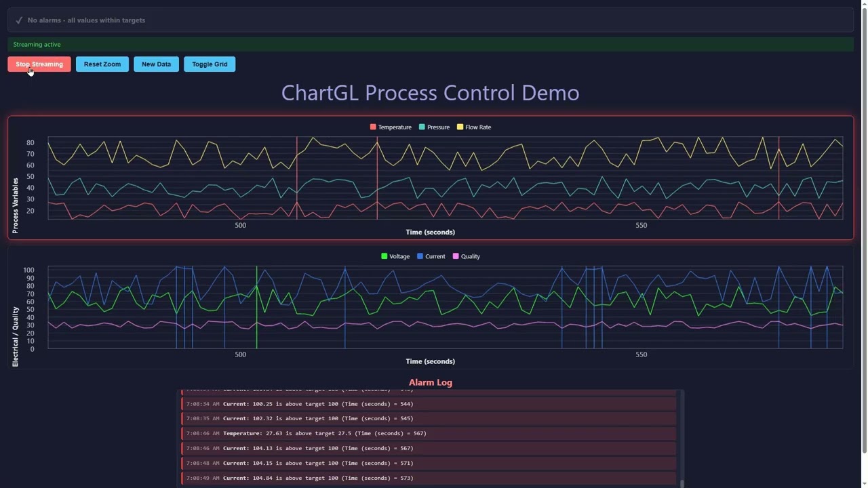Select the alarm entry 'Current: 104.15 is above target'
The image size is (868, 488).
429,463
